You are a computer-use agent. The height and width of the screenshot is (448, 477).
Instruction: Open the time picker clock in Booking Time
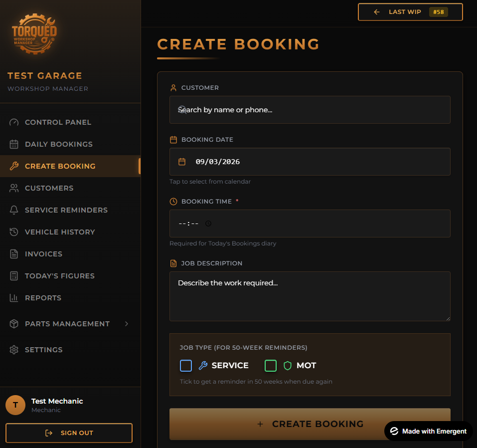click(208, 224)
